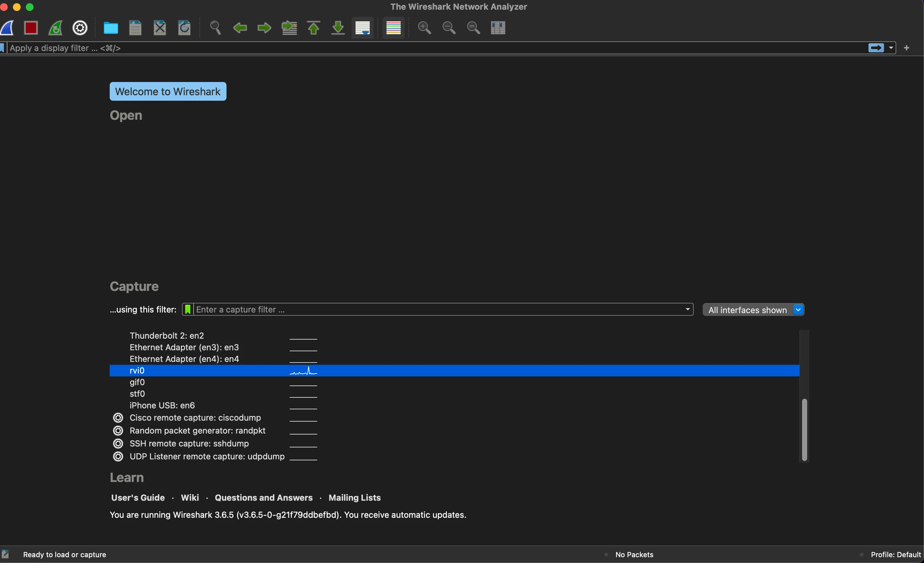Click the Welcome to Wireshark banner
The image size is (924, 563).
[x=168, y=91]
